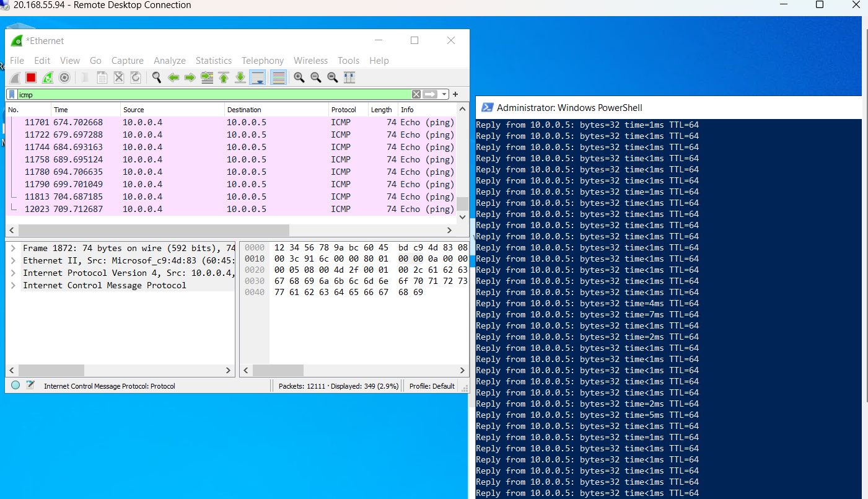The height and width of the screenshot is (499, 868).
Task: Clear the icmp display filter
Action: [x=415, y=94]
